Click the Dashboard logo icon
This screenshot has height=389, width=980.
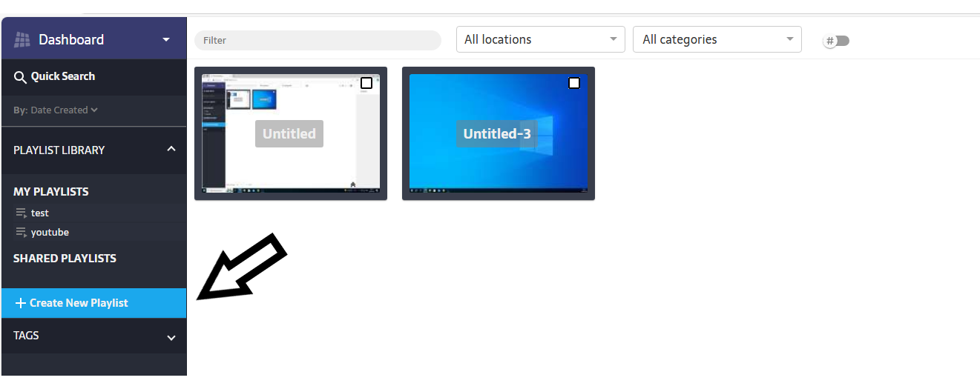22,40
